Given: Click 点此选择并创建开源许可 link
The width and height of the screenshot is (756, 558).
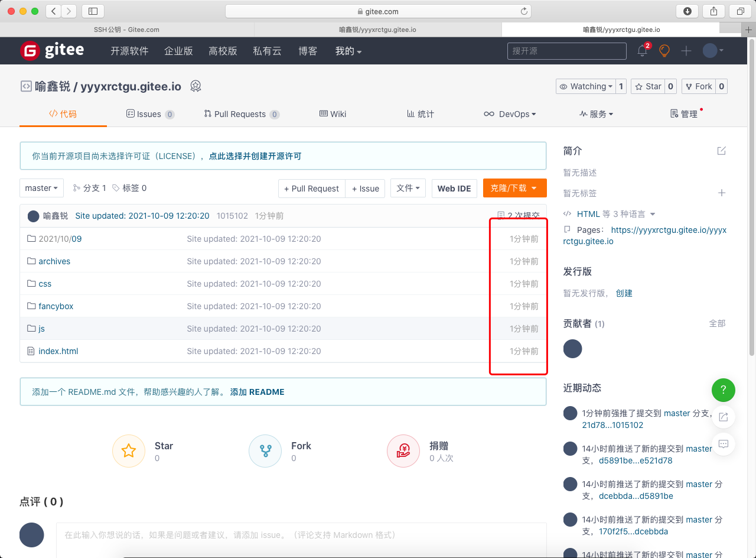Looking at the screenshot, I should (255, 156).
